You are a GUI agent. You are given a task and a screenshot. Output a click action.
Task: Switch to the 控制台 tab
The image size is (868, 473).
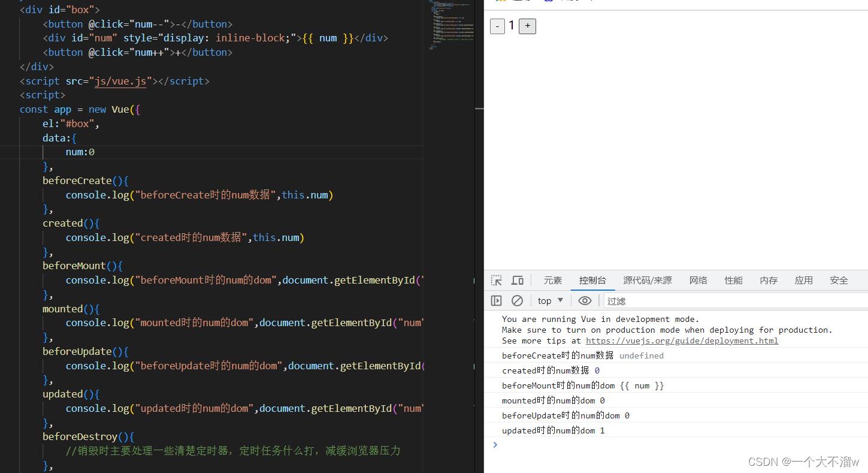592,280
